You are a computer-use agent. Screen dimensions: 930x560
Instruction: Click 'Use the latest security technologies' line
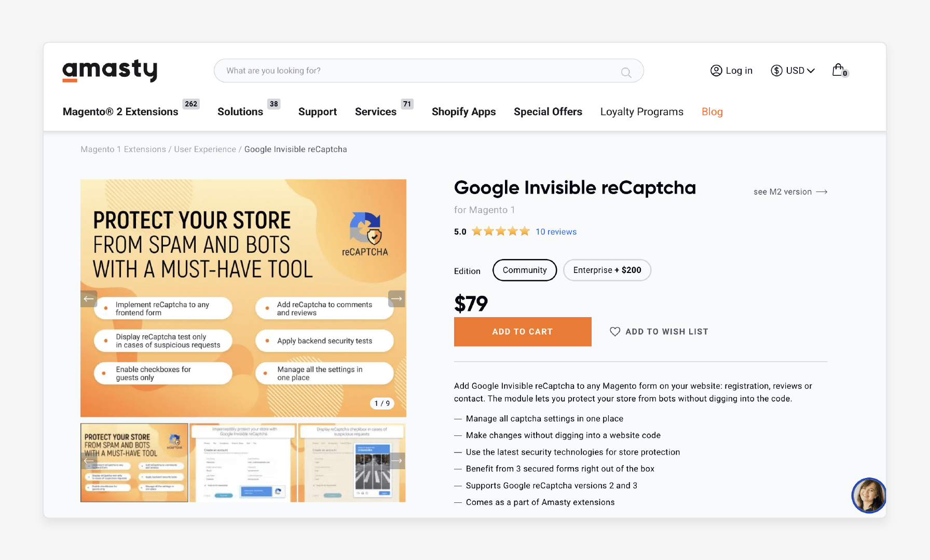(573, 452)
